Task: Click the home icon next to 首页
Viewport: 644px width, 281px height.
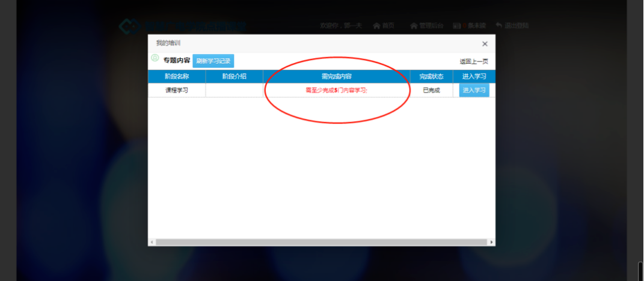Action: point(376,25)
